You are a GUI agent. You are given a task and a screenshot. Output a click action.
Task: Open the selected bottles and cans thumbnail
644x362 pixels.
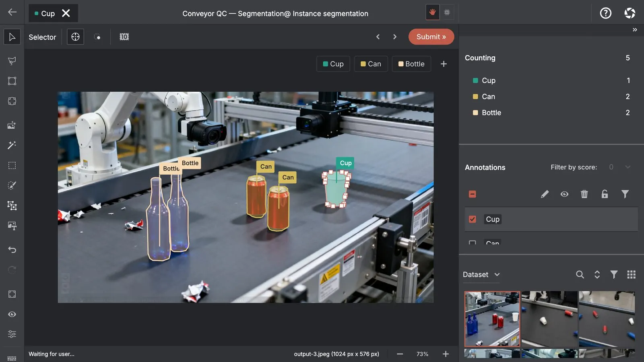(x=492, y=319)
